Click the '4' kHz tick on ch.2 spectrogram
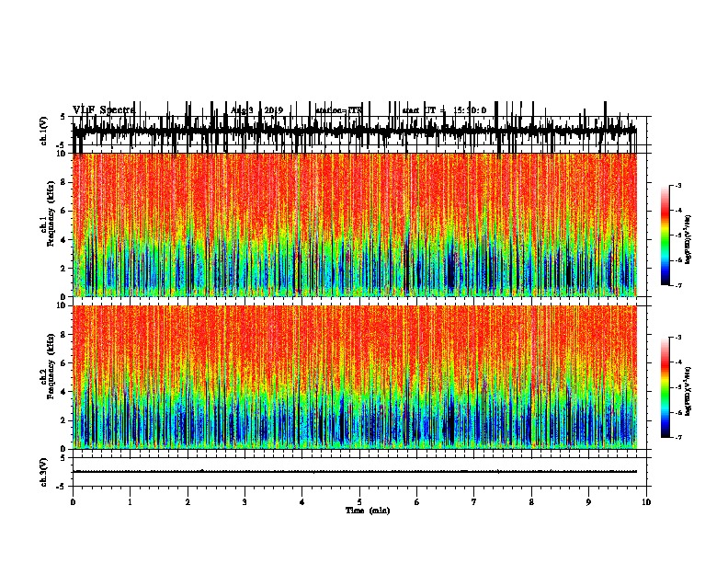Screen dimensions: 728x563 (x=63, y=392)
